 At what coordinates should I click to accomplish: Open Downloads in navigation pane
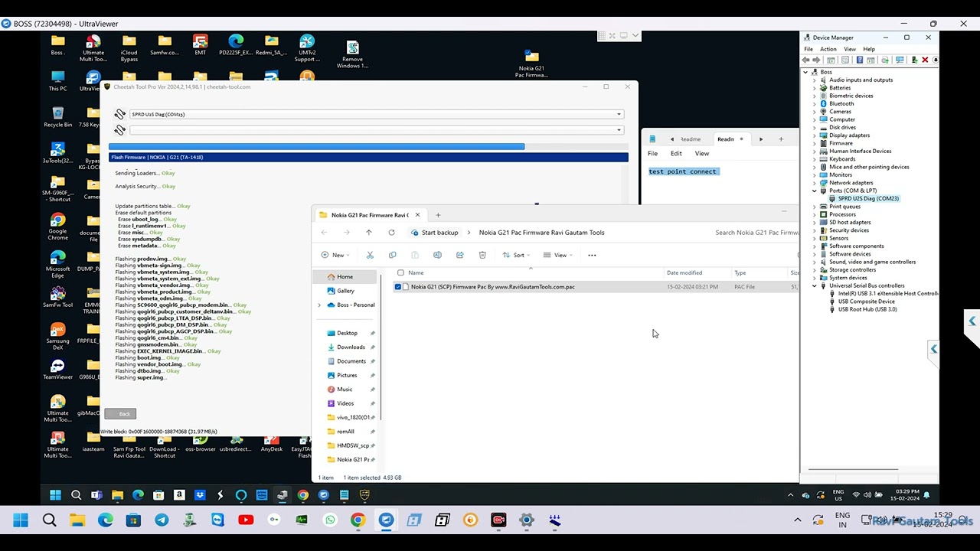click(x=351, y=347)
